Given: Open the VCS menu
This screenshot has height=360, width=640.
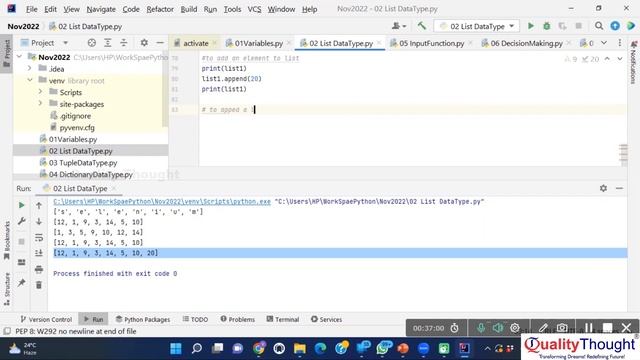Looking at the screenshot, I should 254,9.
